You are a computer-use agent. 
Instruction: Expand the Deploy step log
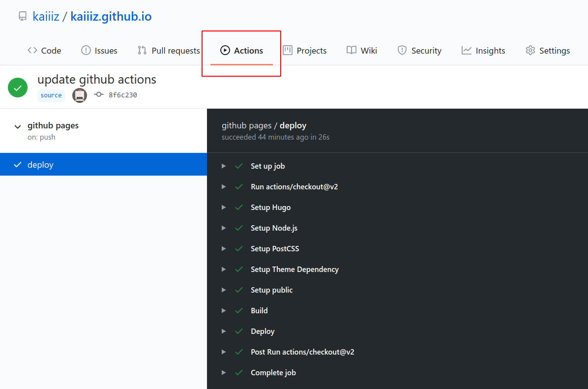click(x=224, y=331)
